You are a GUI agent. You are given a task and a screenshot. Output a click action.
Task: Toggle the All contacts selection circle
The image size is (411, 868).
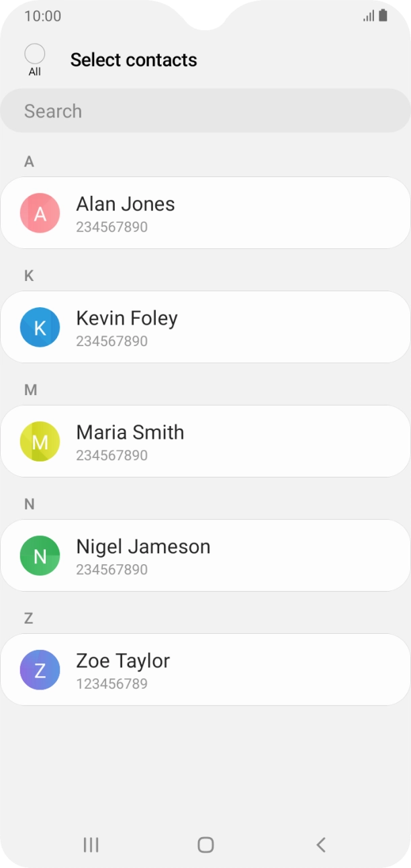click(34, 54)
